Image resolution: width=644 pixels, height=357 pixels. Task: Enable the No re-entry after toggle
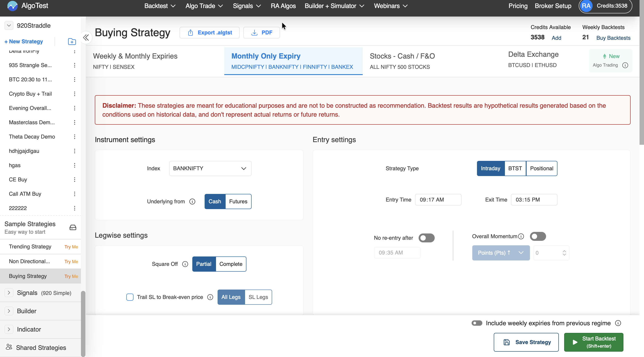[x=426, y=238]
